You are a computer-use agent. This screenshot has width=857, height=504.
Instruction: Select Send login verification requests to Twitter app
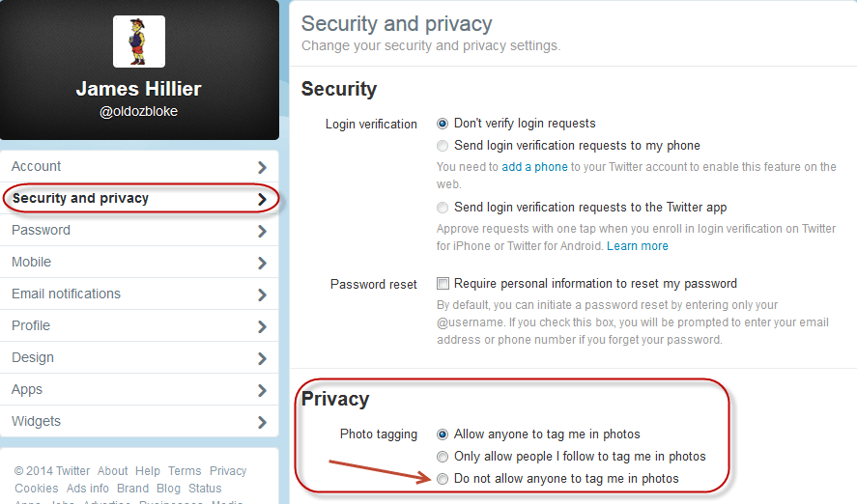(443, 208)
